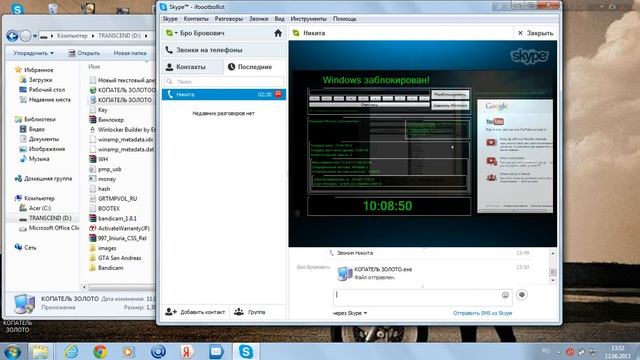Select the Никита call entry in the list

224,94
